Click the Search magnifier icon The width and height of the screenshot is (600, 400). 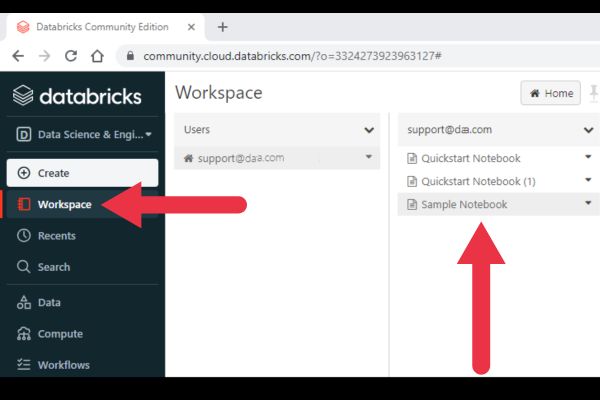tap(24, 266)
